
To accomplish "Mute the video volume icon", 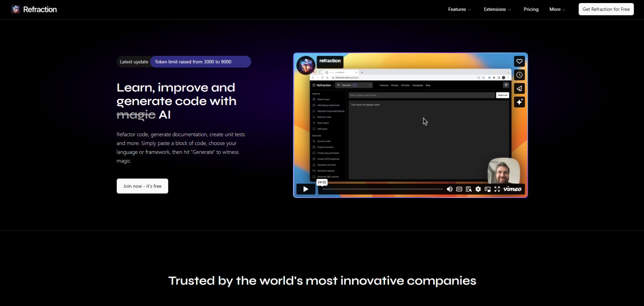I will [x=449, y=189].
